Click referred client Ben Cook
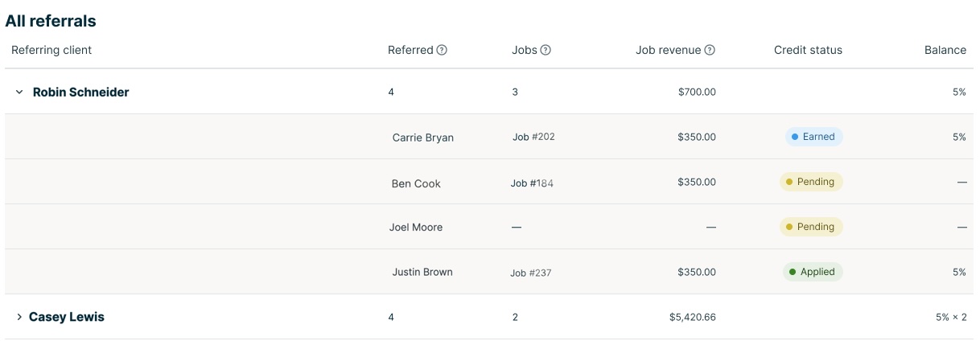 click(416, 183)
